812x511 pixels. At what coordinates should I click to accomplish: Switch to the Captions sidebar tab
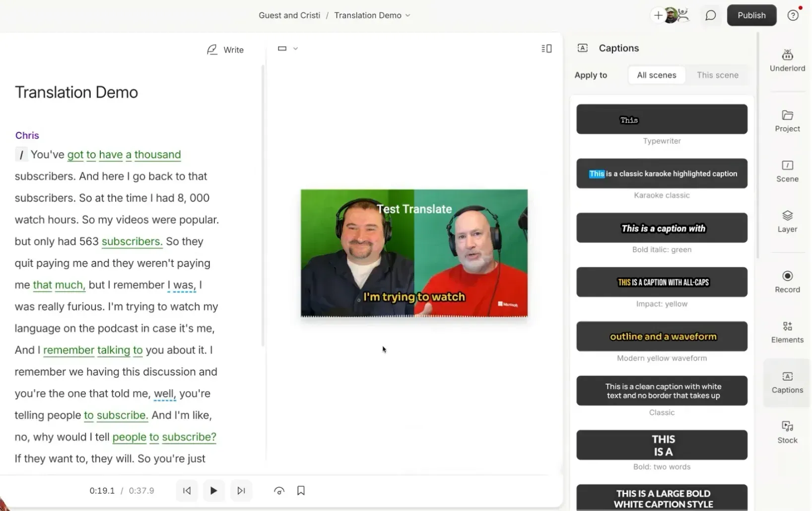point(787,382)
